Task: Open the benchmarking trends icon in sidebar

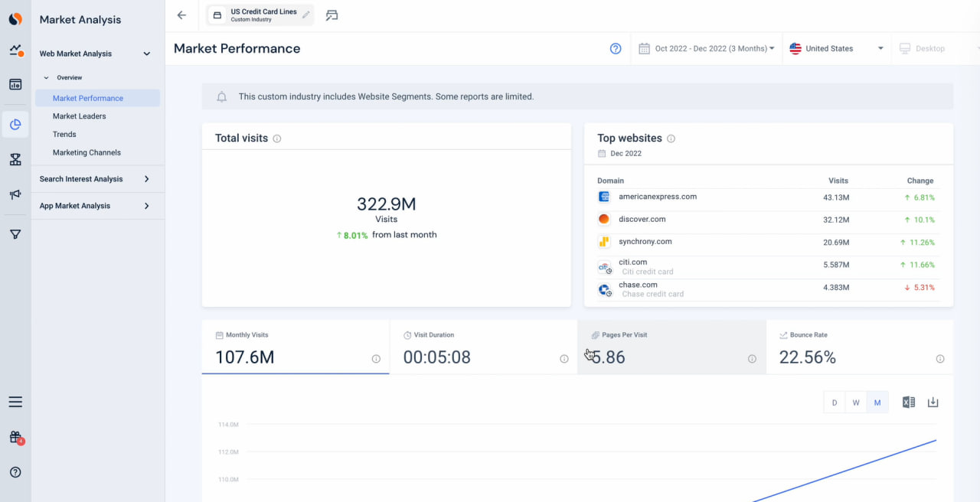Action: 15,158
